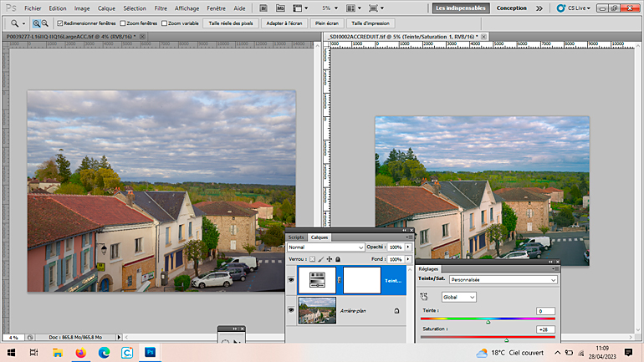Screen dimensions: 644x362
Task: Open Task View on taskbar
Action: (x=33, y=353)
